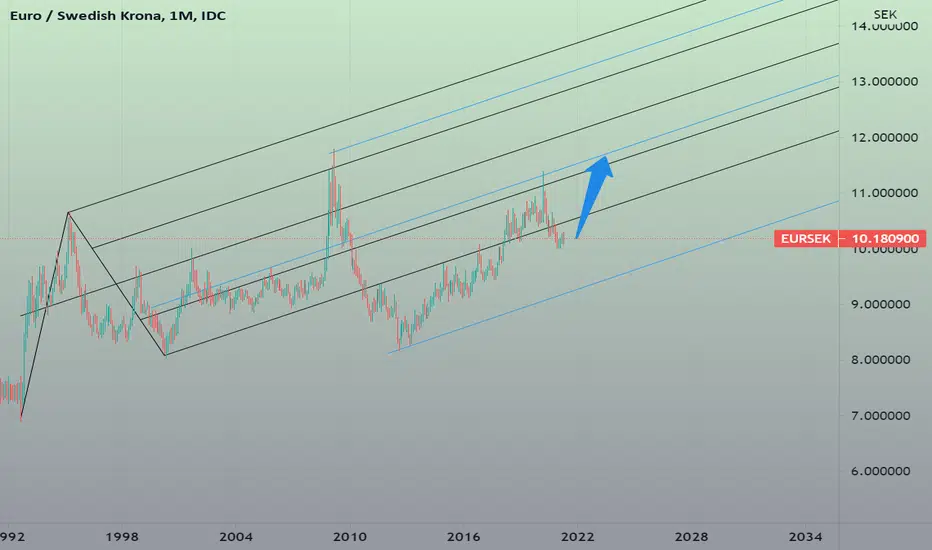Click the Euro / Swedish Krona chart title

[x=118, y=16]
